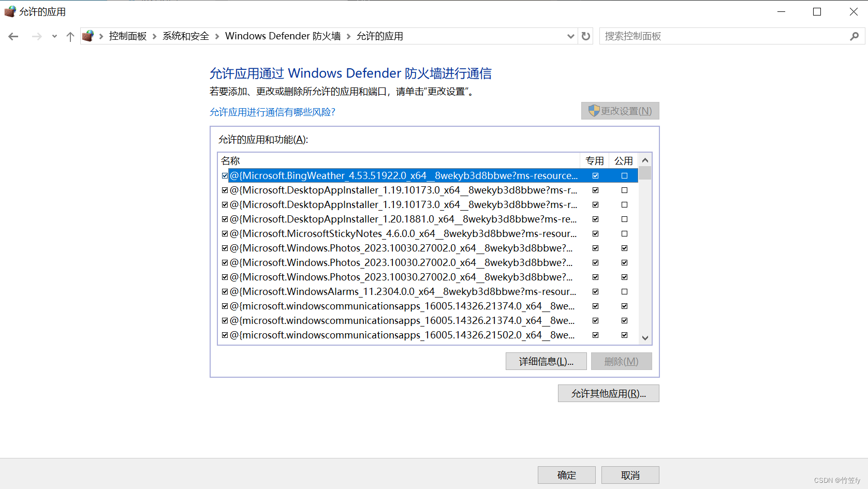The image size is (868, 489).
Task: Minimize the 允许的应用 window
Action: coord(782,11)
